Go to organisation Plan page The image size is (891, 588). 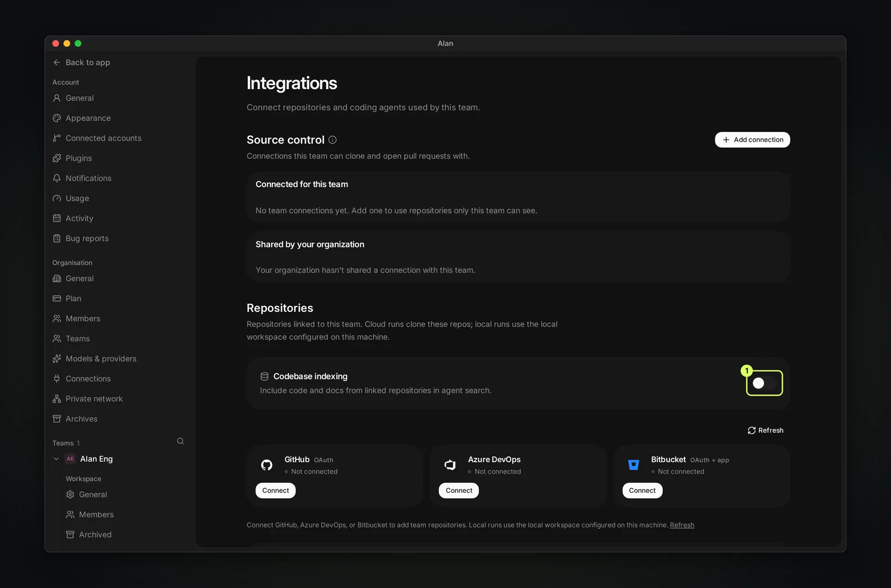(x=74, y=298)
